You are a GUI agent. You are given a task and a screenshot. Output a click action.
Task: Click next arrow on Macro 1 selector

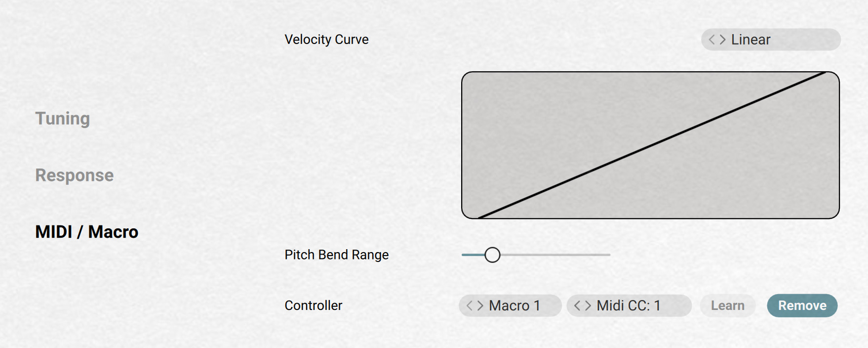pyautogui.click(x=480, y=305)
